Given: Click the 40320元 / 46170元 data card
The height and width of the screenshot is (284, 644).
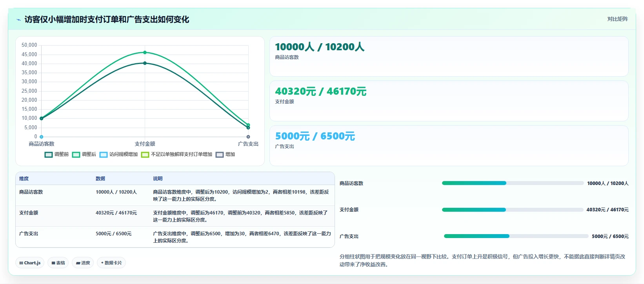Looking at the screenshot, I should coord(449,101).
